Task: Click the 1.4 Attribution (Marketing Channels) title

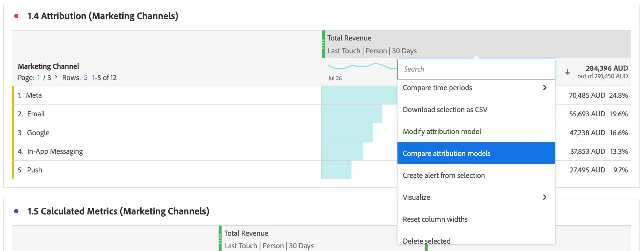Action: click(103, 16)
